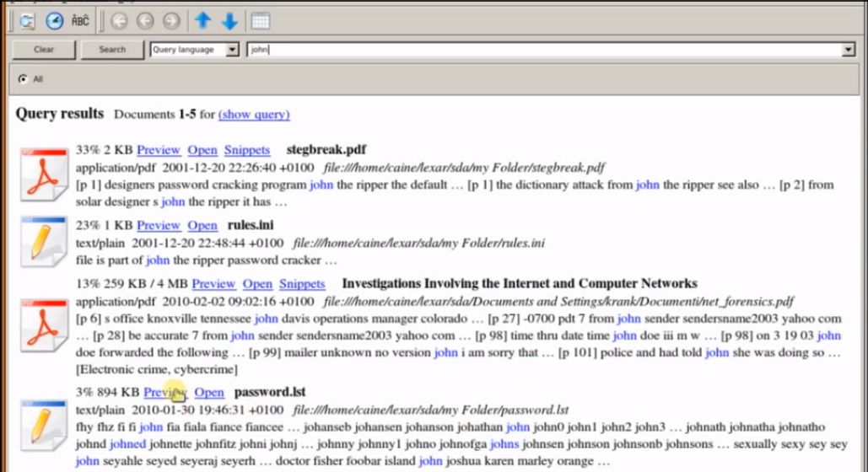Click the Clear button

[x=44, y=49]
